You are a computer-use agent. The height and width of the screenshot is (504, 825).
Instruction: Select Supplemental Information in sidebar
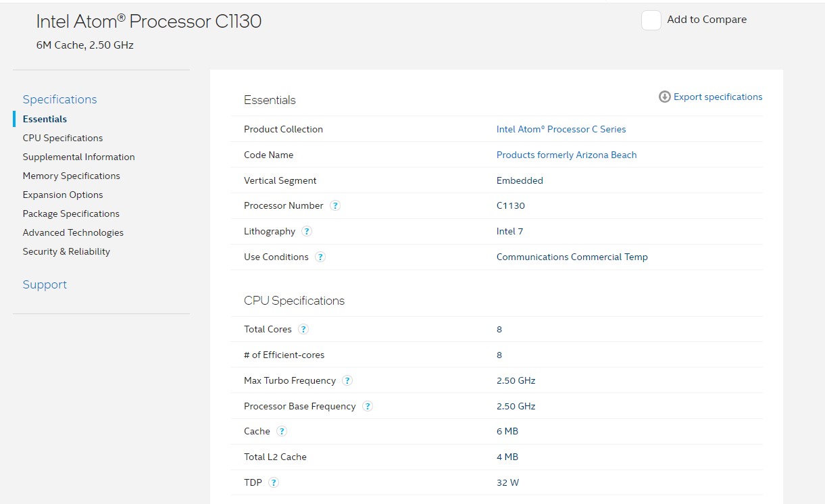(x=78, y=157)
